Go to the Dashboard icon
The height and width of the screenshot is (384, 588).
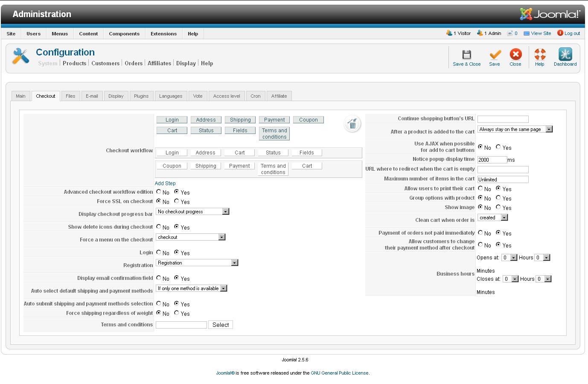(x=565, y=54)
